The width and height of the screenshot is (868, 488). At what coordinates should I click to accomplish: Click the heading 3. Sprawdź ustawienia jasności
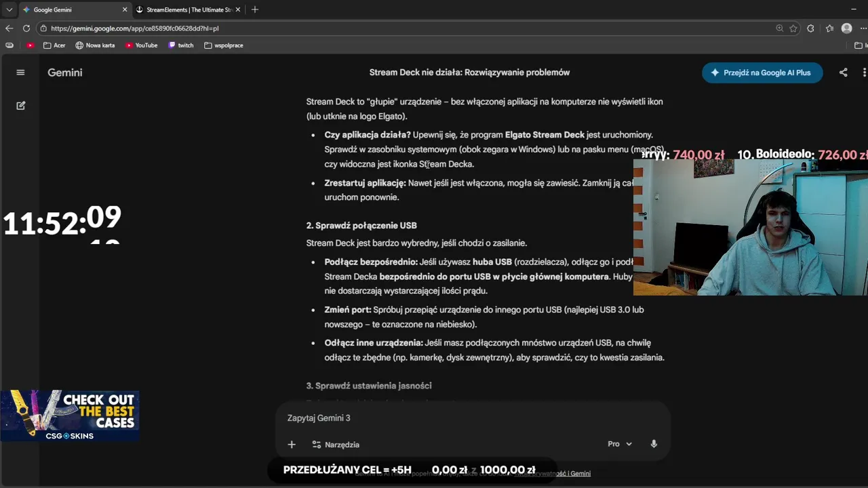(369, 386)
